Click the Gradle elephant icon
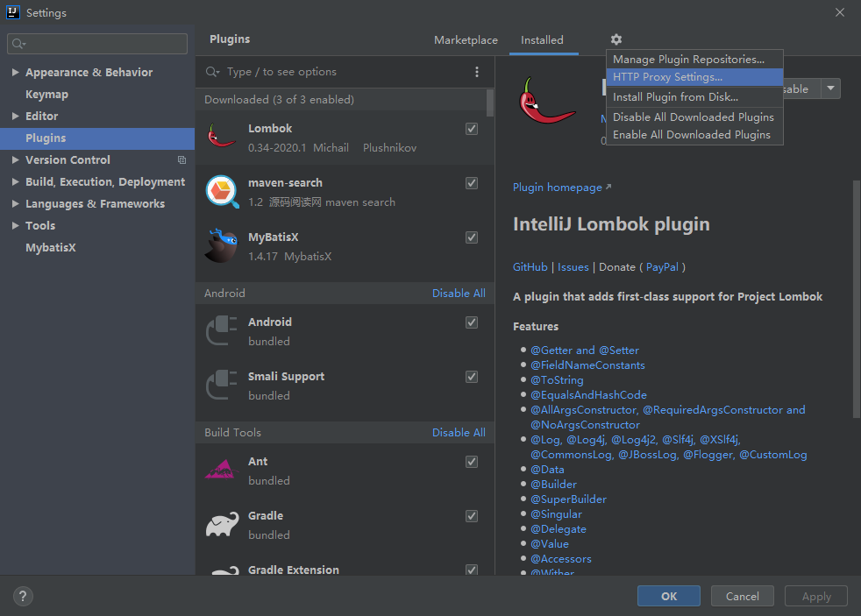This screenshot has height=616, width=861. click(222, 524)
